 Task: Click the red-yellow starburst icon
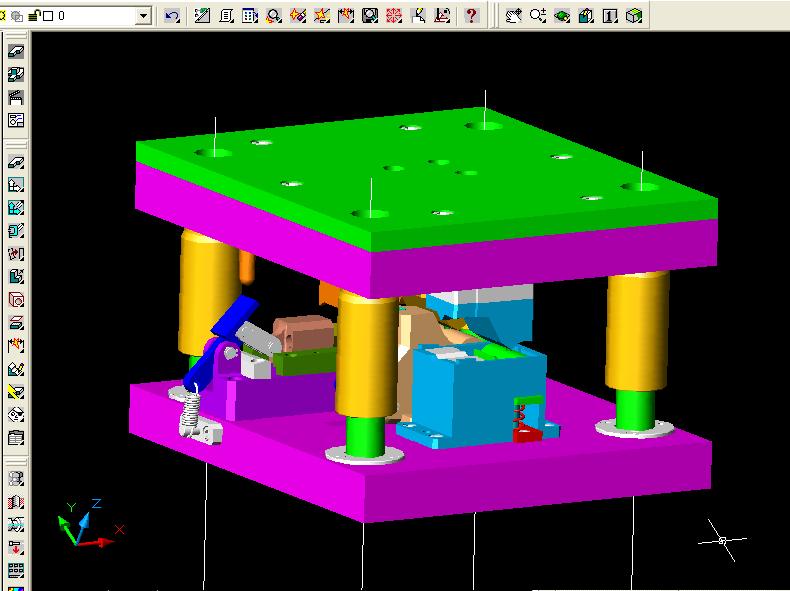point(322,16)
